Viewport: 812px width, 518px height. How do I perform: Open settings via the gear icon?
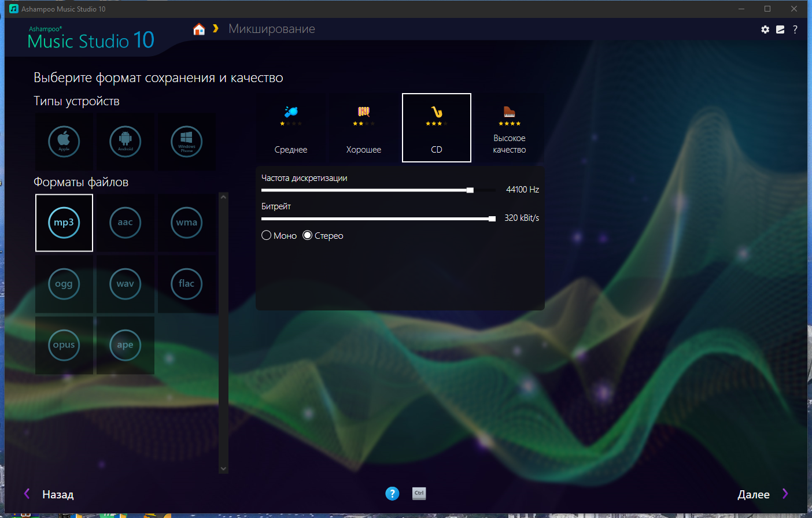pyautogui.click(x=765, y=29)
